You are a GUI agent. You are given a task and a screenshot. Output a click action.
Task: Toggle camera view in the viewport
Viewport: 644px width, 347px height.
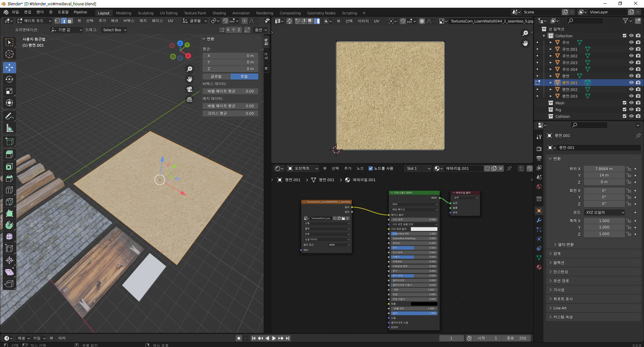(x=190, y=89)
